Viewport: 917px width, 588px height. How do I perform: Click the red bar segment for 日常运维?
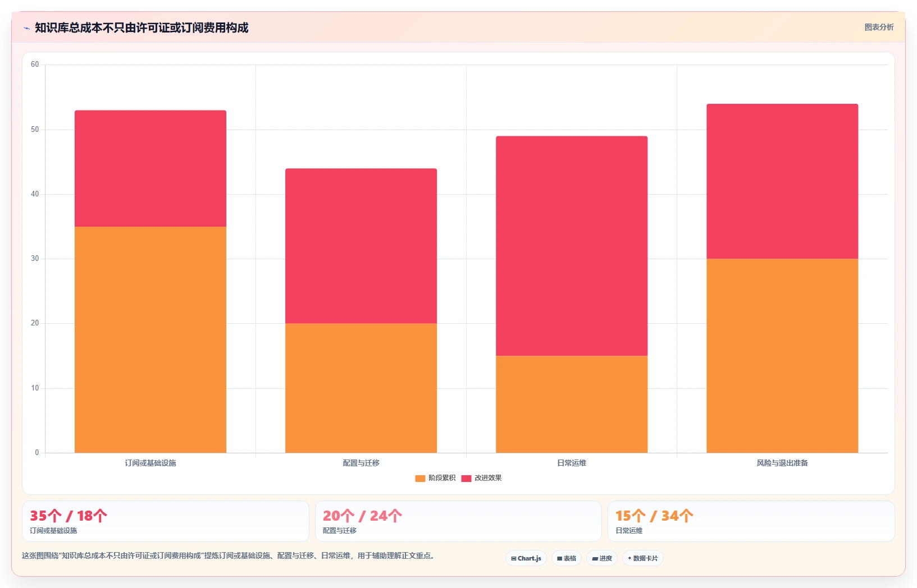pos(572,246)
